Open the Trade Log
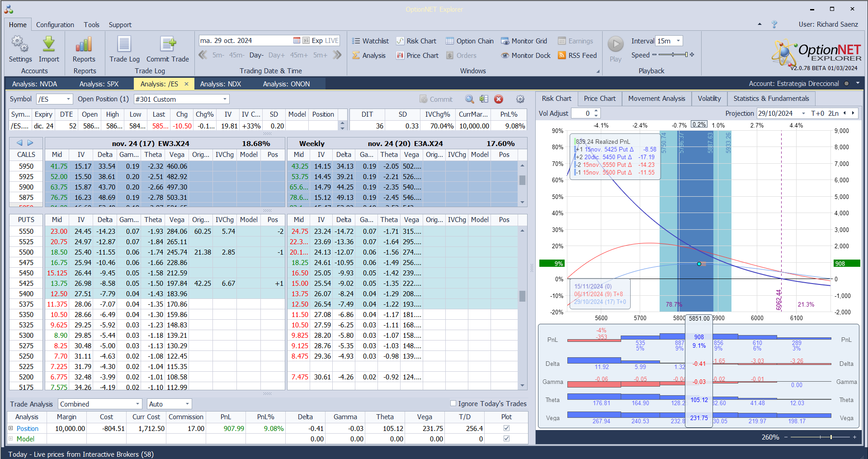 tap(124, 49)
